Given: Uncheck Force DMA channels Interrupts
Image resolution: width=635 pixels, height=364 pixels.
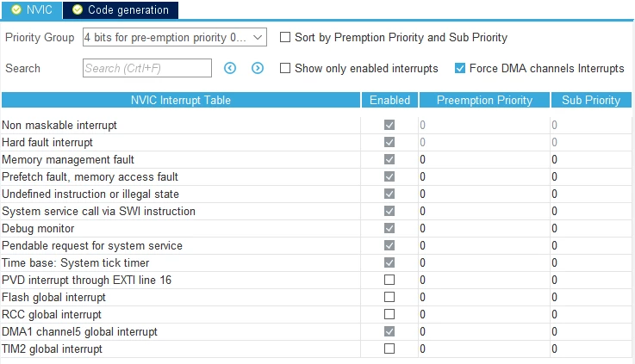Looking at the screenshot, I should [x=460, y=68].
